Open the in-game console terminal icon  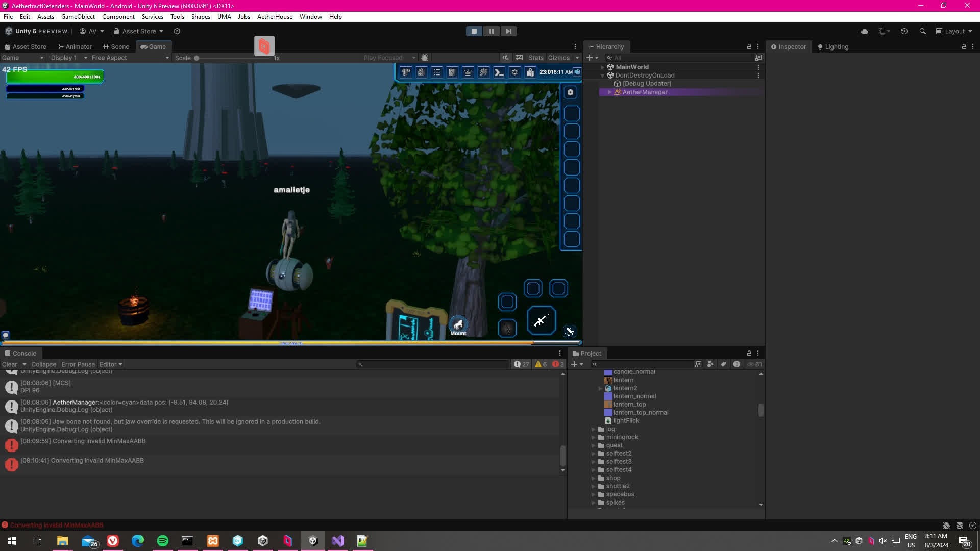tap(499, 72)
